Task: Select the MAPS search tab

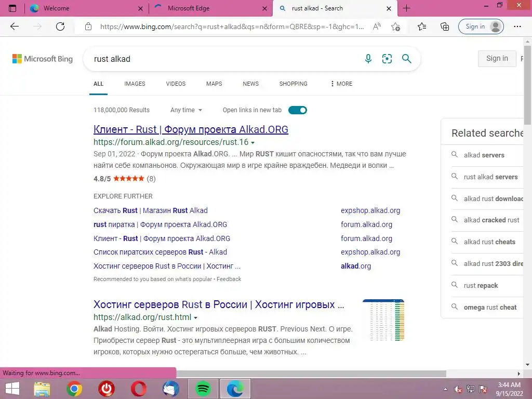Action: 214,84
